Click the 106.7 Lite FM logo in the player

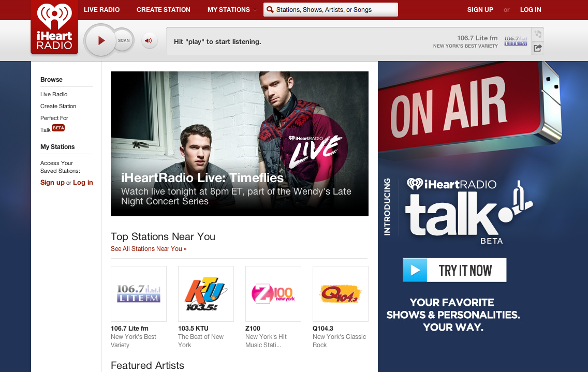click(x=516, y=41)
